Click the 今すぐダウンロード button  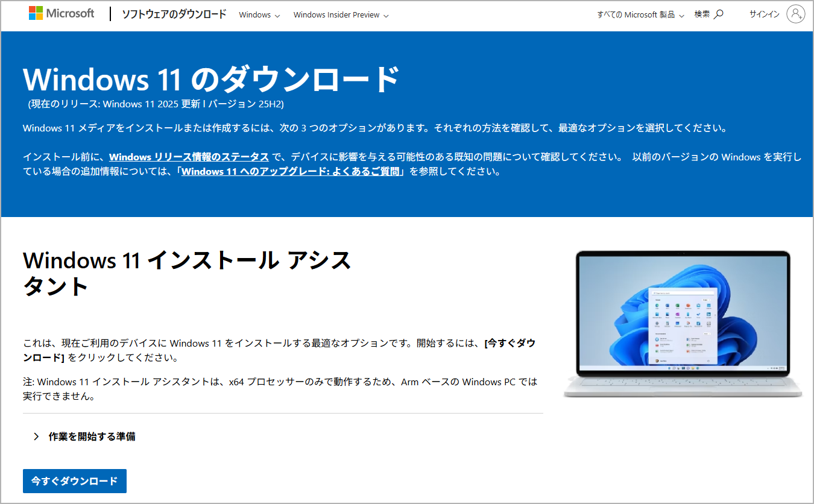(x=74, y=481)
